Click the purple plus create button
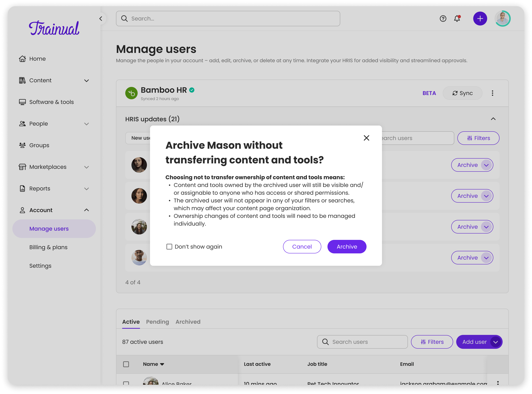 click(x=480, y=19)
